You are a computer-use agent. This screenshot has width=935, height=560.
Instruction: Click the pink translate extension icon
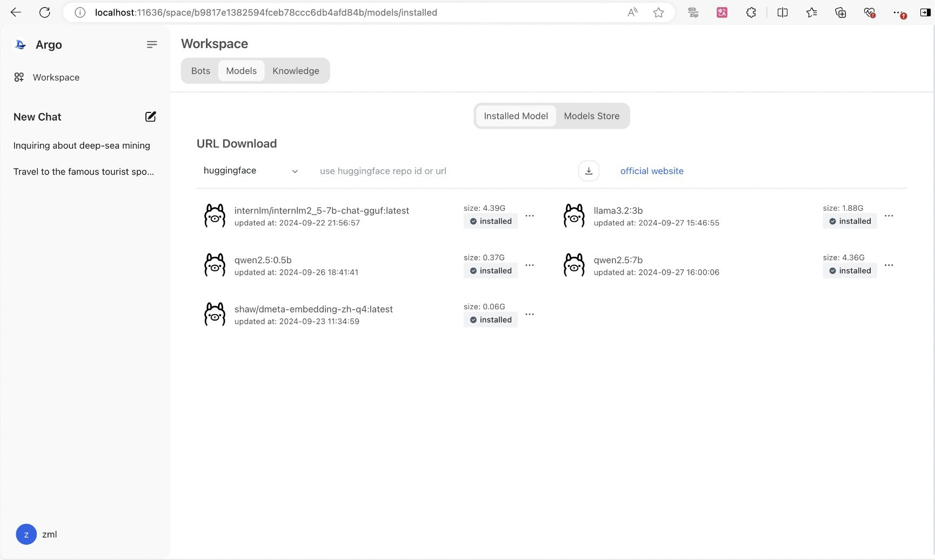click(722, 12)
